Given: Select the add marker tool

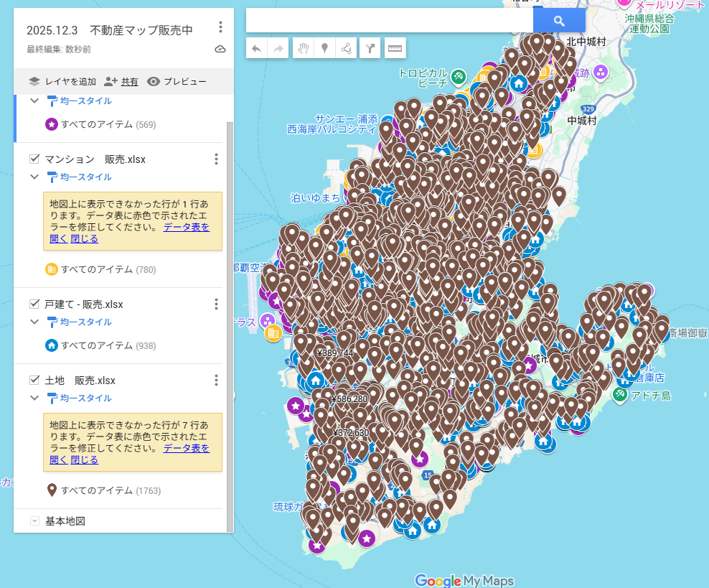Looking at the screenshot, I should click(324, 49).
